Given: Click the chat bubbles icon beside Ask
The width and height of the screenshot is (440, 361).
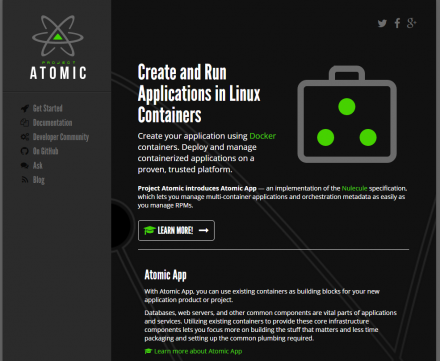Looking at the screenshot, I should pyautogui.click(x=25, y=166).
